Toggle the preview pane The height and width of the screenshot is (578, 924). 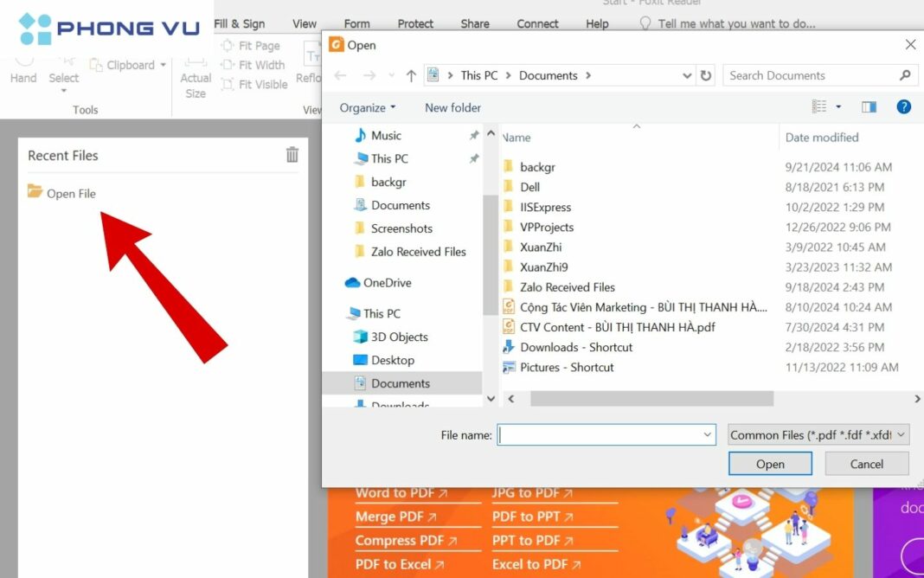click(x=869, y=106)
